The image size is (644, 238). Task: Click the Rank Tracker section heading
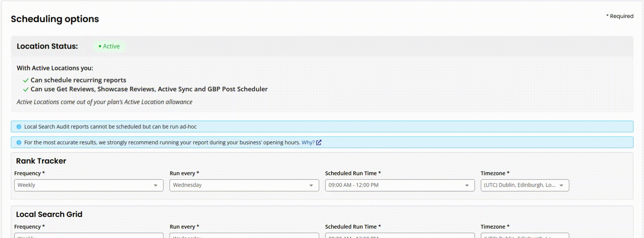(x=41, y=161)
